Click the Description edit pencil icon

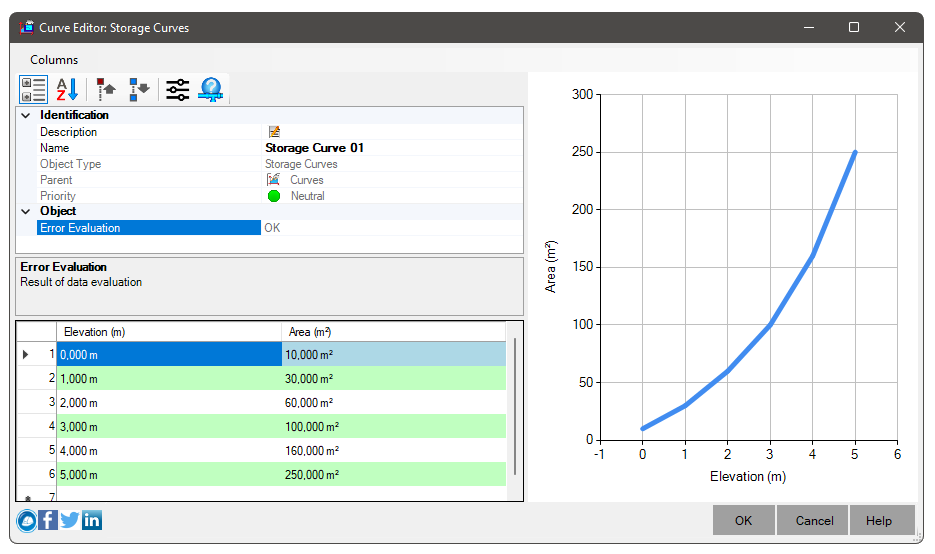tap(274, 132)
